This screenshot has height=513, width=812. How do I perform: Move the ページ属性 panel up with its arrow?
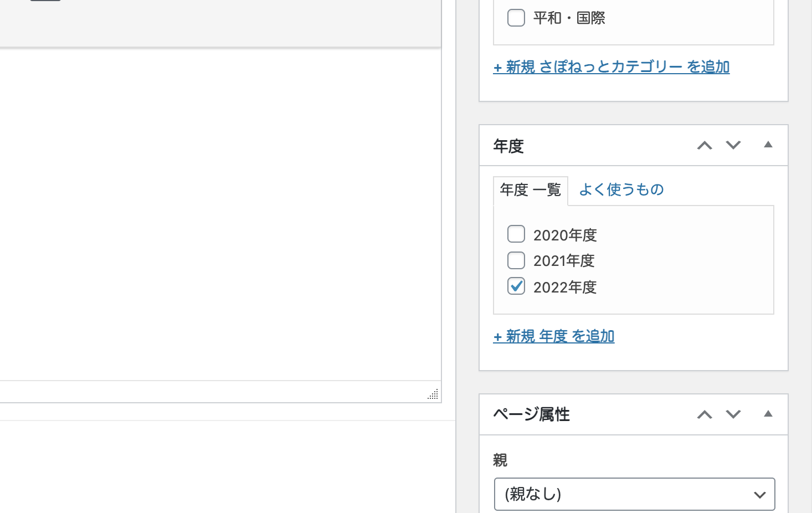(705, 415)
